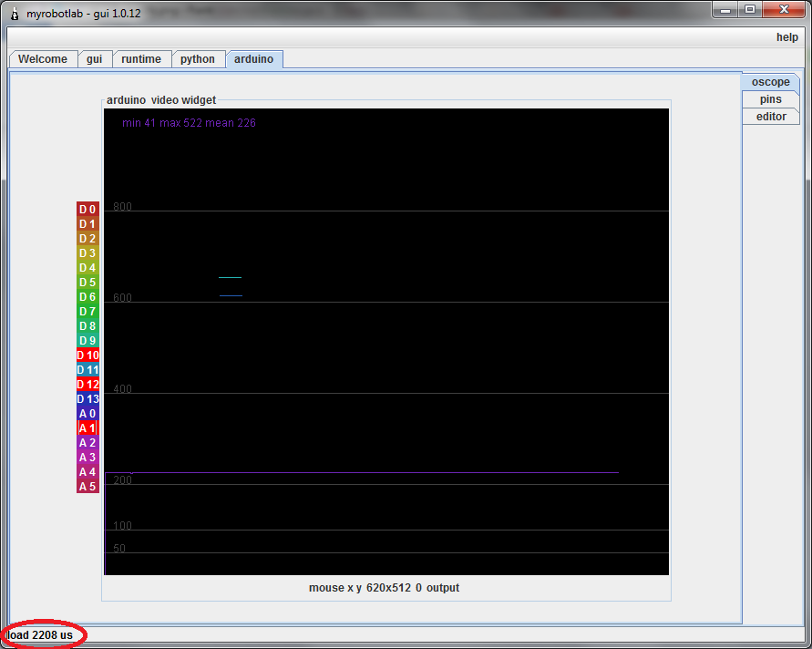The width and height of the screenshot is (812, 649).
Task: Select the arduino tab
Action: [253, 59]
